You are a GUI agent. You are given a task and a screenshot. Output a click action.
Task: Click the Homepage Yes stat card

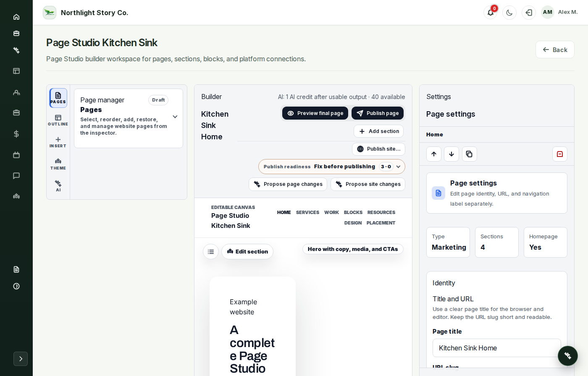coord(546,243)
